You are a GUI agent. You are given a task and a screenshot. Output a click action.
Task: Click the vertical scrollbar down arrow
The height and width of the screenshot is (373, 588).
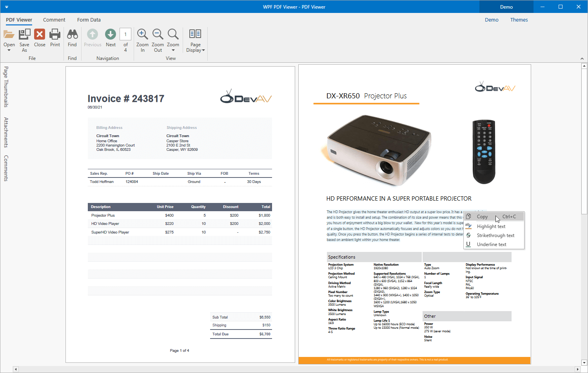coord(584,362)
